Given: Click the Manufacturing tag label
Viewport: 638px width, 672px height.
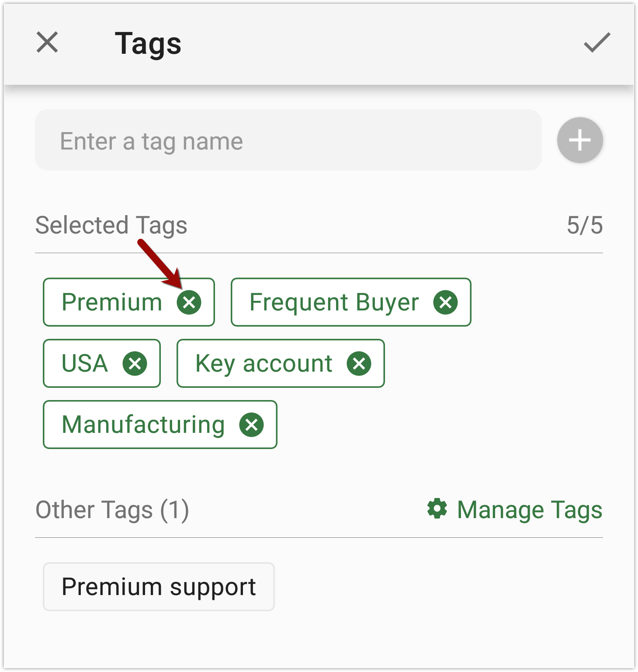Looking at the screenshot, I should click(x=143, y=425).
